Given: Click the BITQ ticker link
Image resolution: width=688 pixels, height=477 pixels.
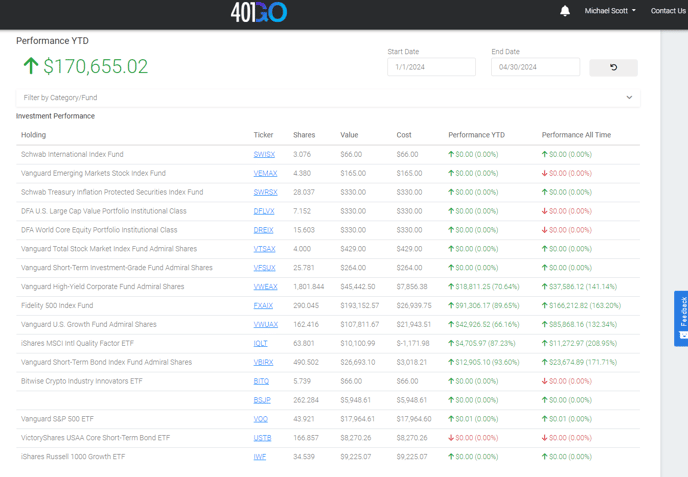Looking at the screenshot, I should (261, 381).
